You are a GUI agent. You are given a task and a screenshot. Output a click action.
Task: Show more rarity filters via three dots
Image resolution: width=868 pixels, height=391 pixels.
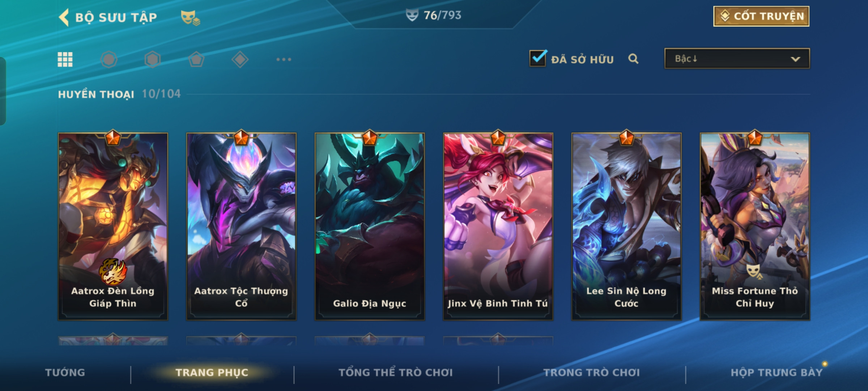tap(284, 59)
